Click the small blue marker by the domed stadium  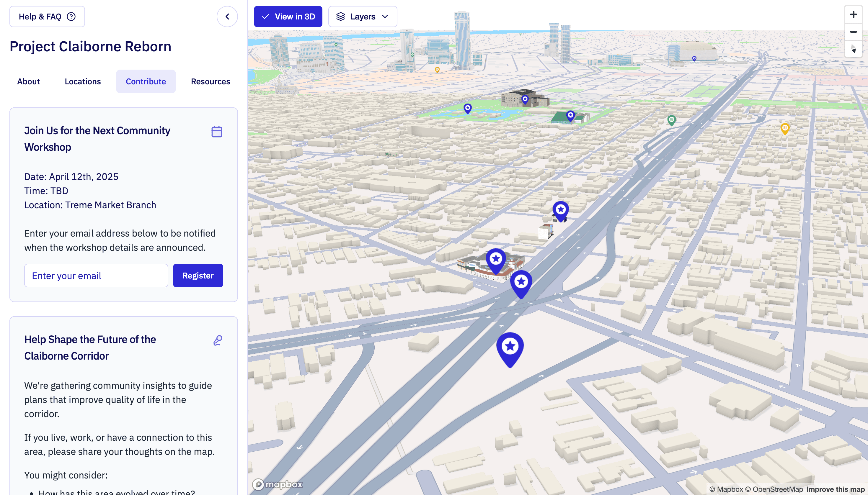coord(694,59)
